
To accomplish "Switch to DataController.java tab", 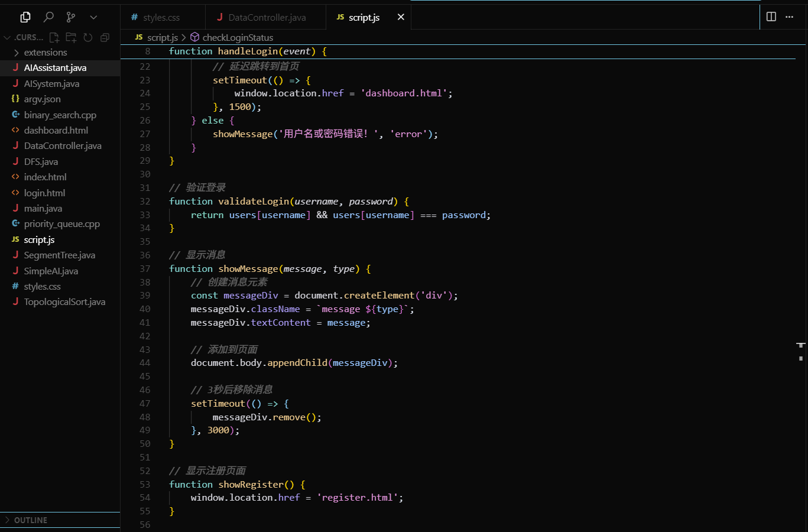I will 265,17.
